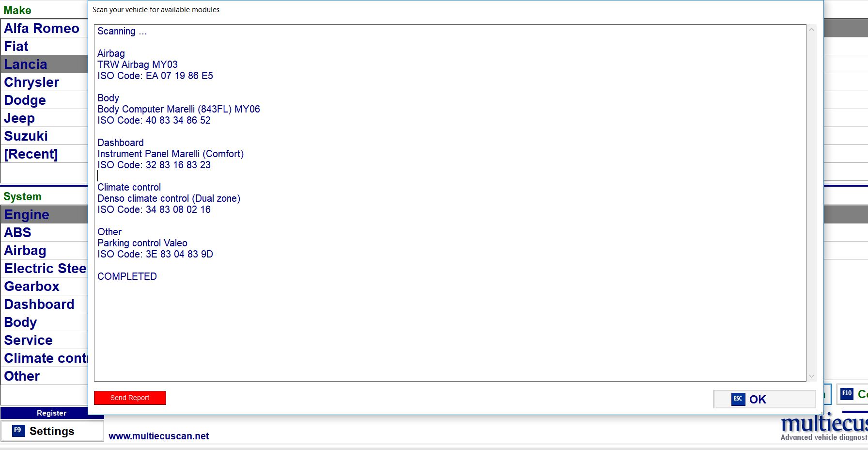Screen dimensions: 868x450
Task: Click the red Send Report button
Action: [130, 398]
